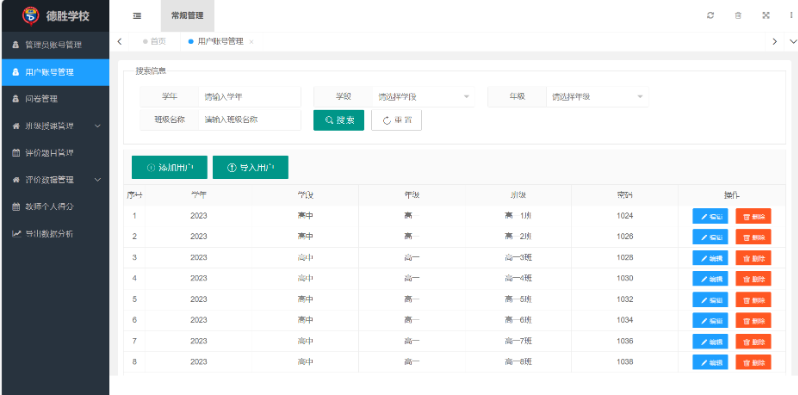
Task: Edit the row for 高一8班
Action: (710, 362)
